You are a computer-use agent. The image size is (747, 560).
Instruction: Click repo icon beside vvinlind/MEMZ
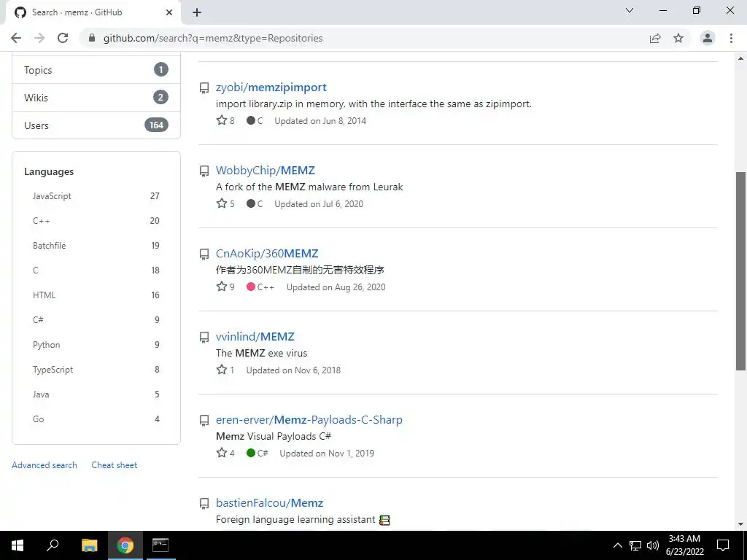click(x=204, y=338)
